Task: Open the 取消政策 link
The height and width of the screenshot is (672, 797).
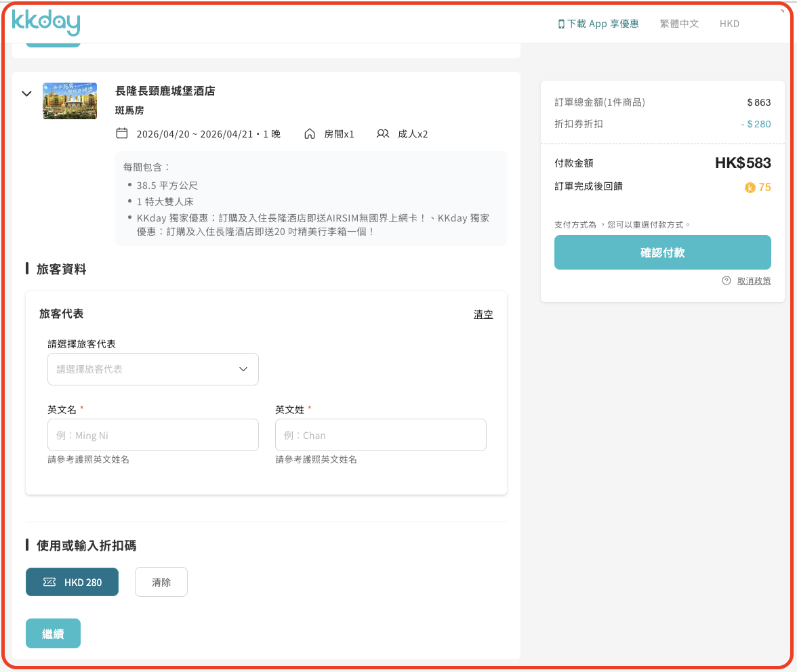Action: (754, 280)
